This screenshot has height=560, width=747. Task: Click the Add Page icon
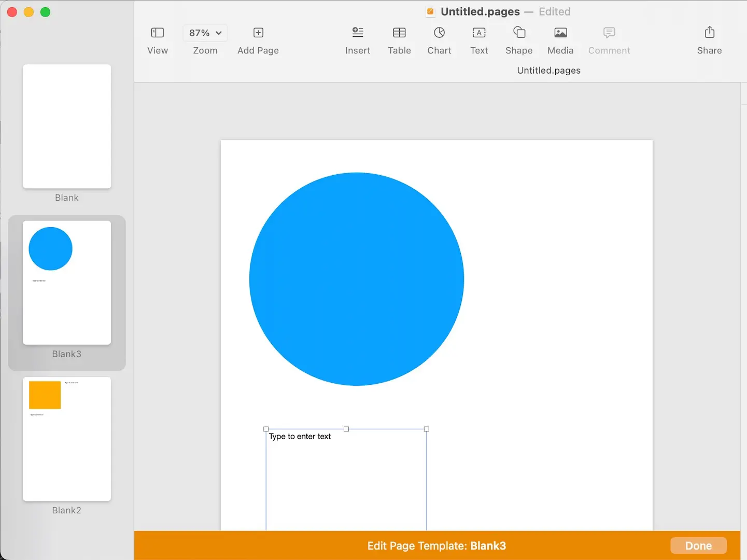coord(258,33)
